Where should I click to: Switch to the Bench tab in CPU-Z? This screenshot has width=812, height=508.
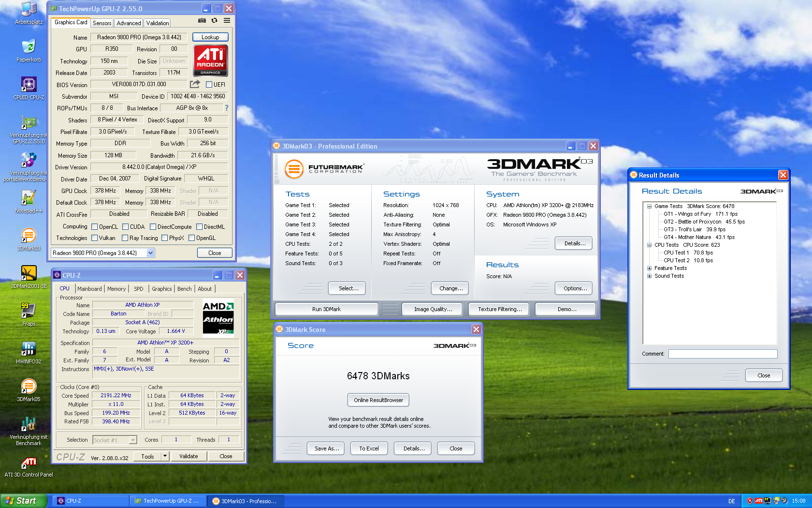185,289
